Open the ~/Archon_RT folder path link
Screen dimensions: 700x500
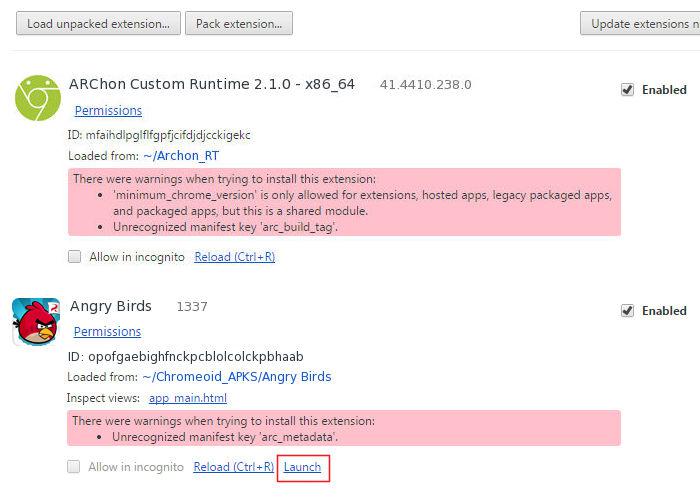181,156
